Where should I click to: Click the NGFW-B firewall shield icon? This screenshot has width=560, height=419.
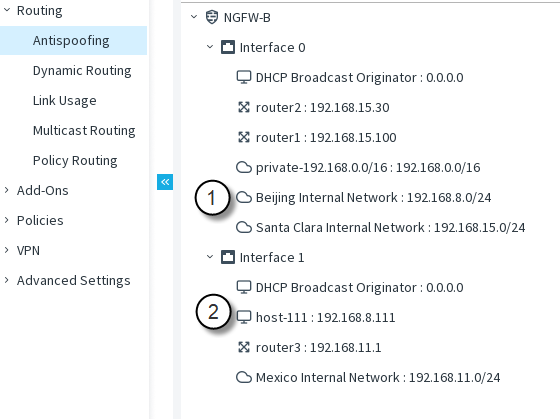point(212,17)
